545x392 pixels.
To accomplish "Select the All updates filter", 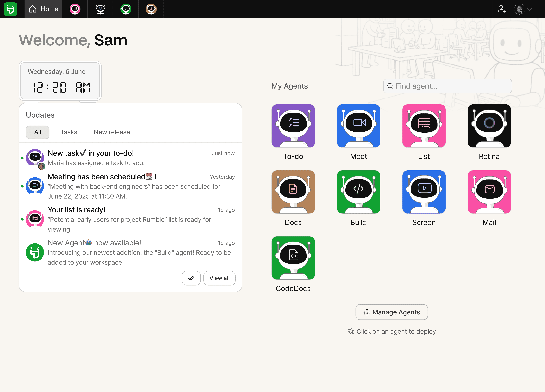I will [38, 132].
